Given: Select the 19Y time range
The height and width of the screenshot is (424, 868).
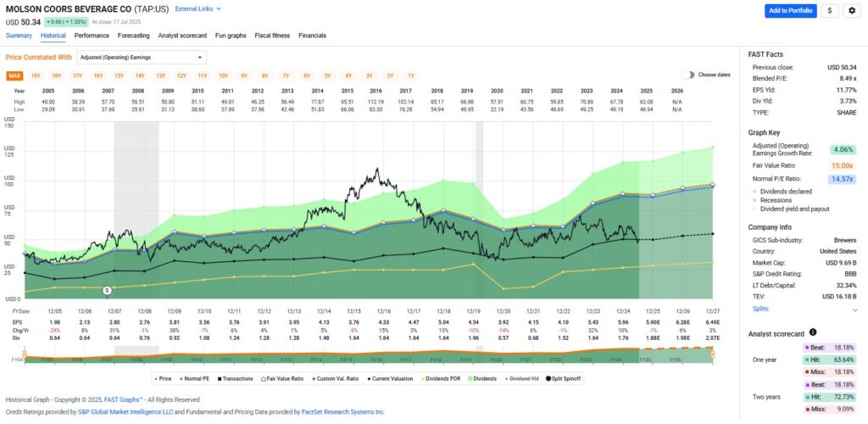Looking at the screenshot, I should click(36, 75).
